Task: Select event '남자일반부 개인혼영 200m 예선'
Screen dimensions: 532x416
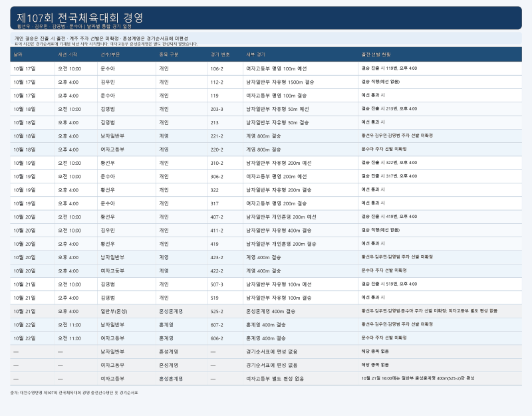Action: (x=281, y=217)
